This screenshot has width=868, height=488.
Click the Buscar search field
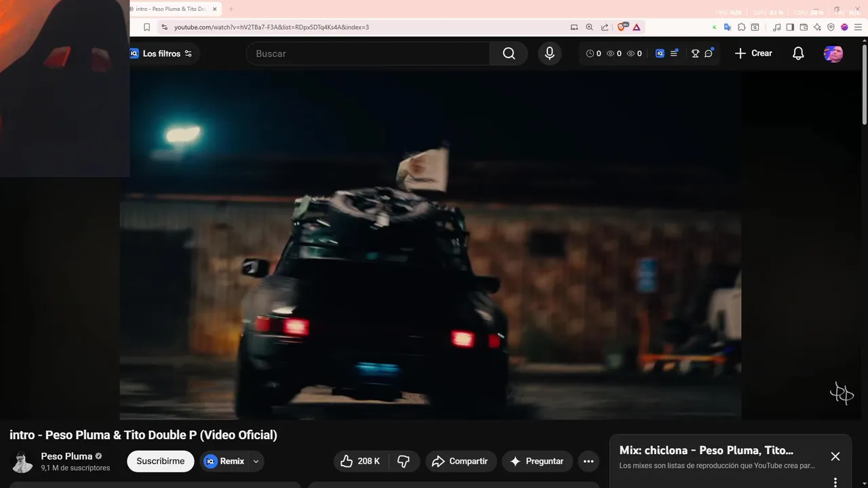click(x=368, y=54)
